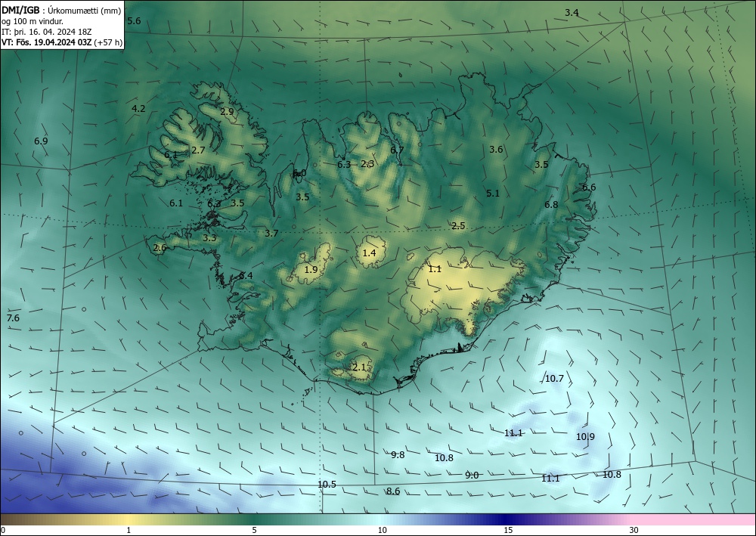Click the 3.6 value label
Screen dimensions: 756x536
tap(496, 150)
